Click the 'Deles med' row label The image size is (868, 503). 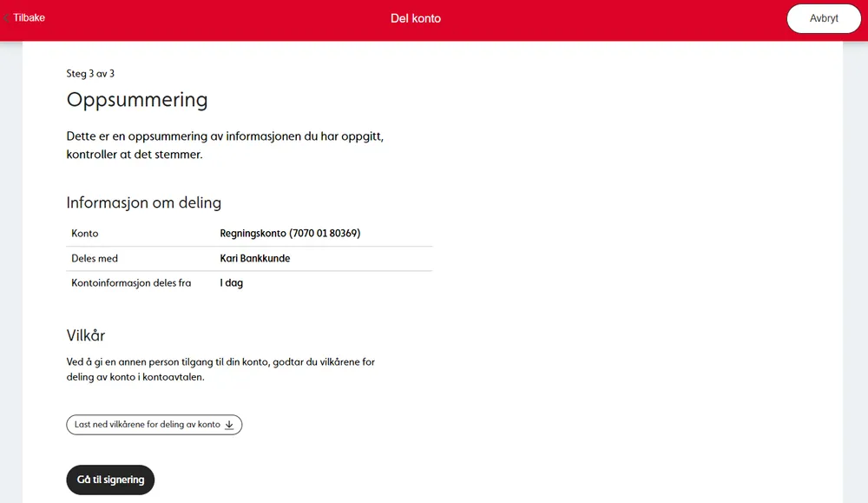click(95, 259)
